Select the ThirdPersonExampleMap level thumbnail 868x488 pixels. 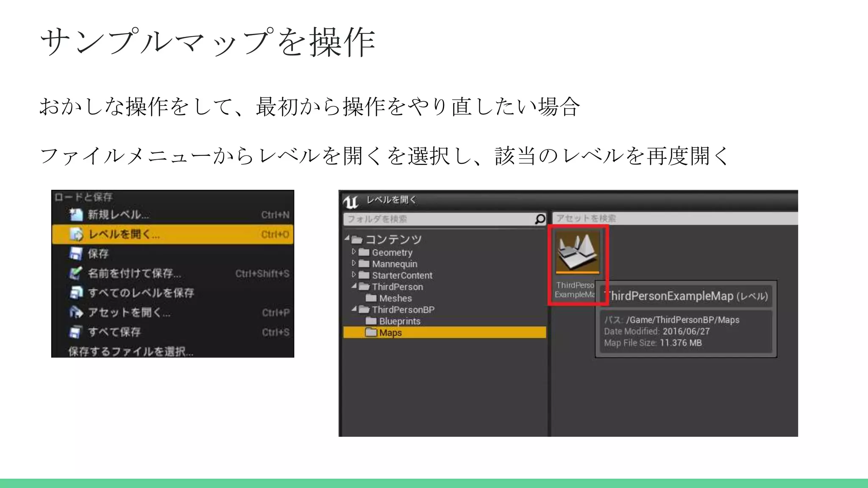point(578,252)
